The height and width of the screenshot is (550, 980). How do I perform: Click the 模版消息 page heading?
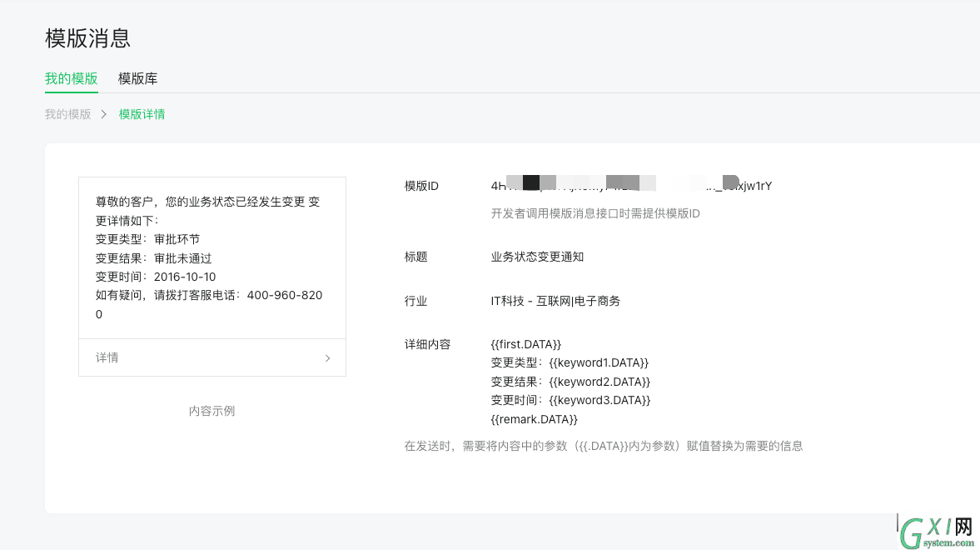pyautogui.click(x=87, y=38)
